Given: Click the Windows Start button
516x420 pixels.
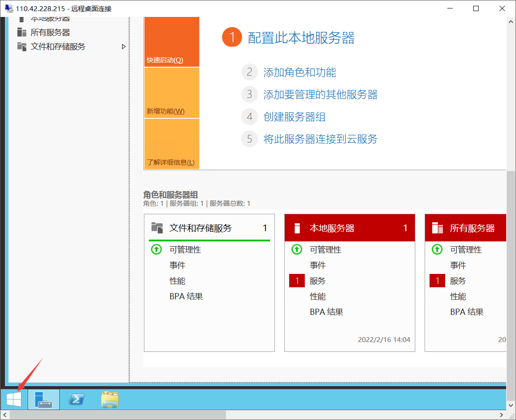Looking at the screenshot, I should point(13,399).
